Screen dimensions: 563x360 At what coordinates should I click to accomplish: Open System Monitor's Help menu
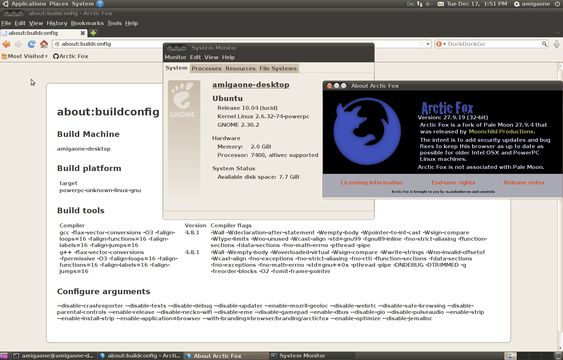click(228, 57)
